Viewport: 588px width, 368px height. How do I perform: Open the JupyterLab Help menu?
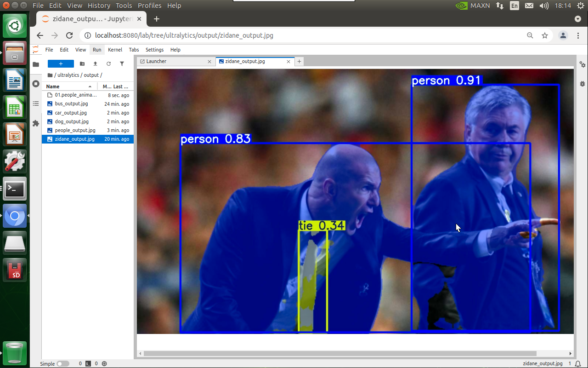(175, 50)
